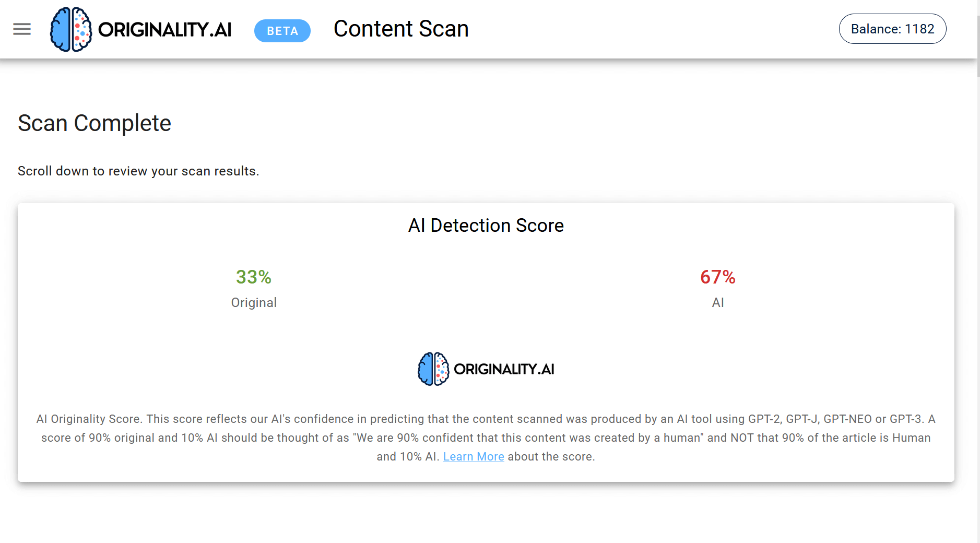The height and width of the screenshot is (543, 980).
Task: Click the empty area below the score card
Action: click(x=486, y=514)
